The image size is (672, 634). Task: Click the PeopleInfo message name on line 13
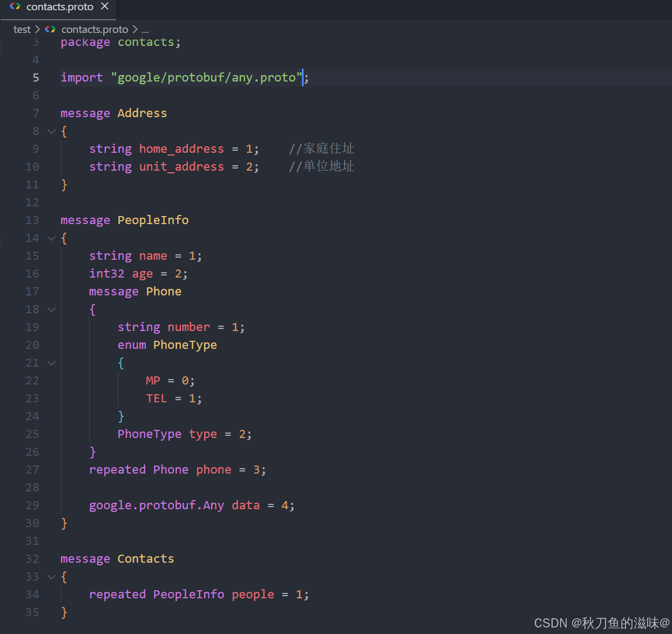(x=153, y=220)
